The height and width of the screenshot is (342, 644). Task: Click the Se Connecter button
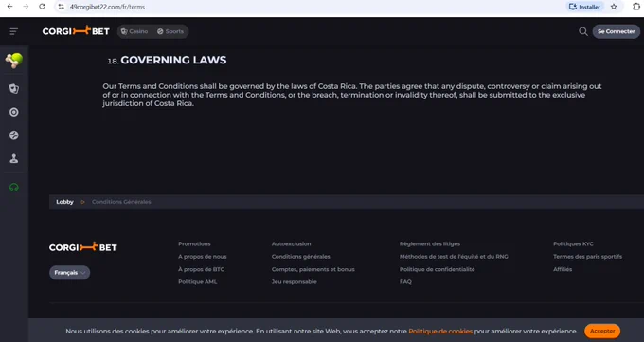(617, 31)
